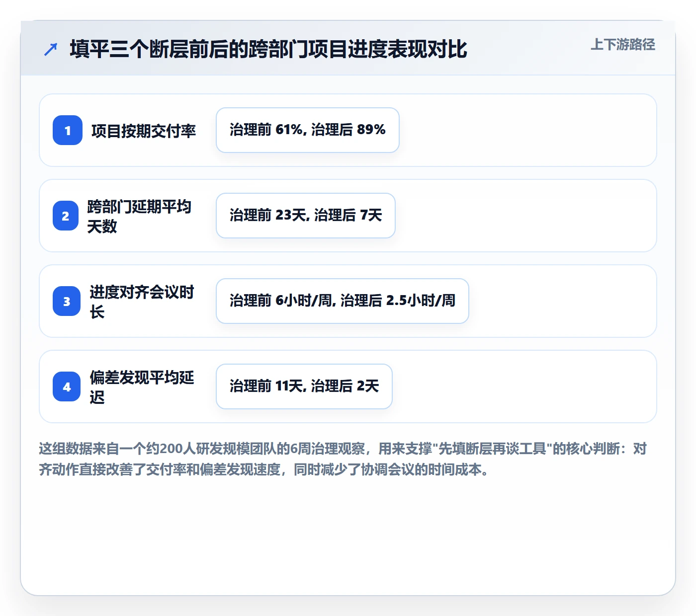The width and height of the screenshot is (696, 616).
Task: Click the 上下游路径 label in the header
Action: pos(623,45)
